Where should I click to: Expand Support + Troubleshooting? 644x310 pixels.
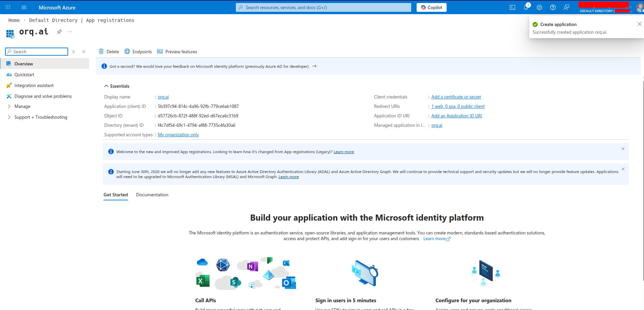41,117
